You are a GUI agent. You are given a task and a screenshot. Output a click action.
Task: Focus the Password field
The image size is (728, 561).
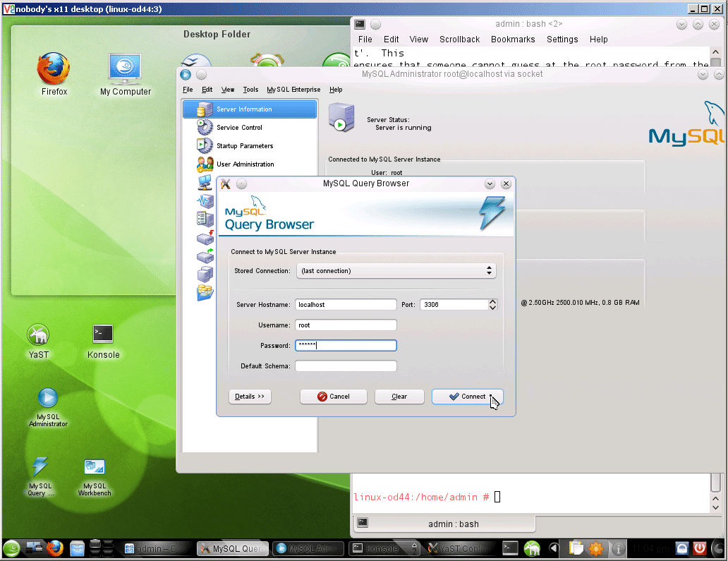point(346,346)
